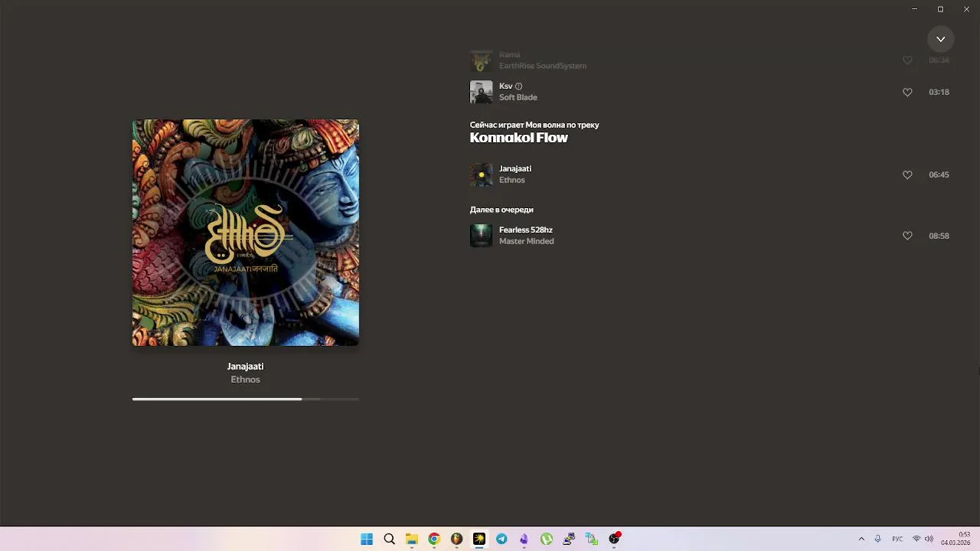980x551 pixels.
Task: Open the two-monitors taskbar icon left of OBS
Action: 591,539
